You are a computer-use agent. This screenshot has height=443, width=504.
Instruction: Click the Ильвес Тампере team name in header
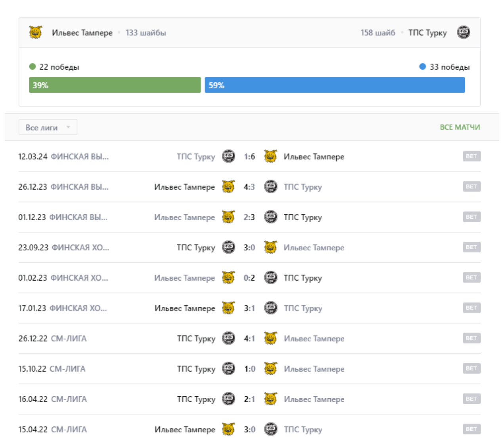click(x=82, y=33)
